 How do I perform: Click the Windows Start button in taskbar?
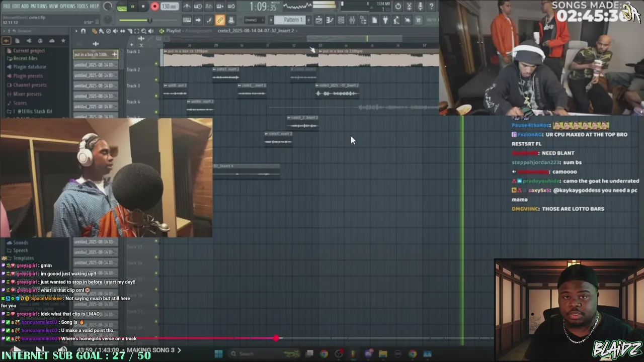pos(218,354)
